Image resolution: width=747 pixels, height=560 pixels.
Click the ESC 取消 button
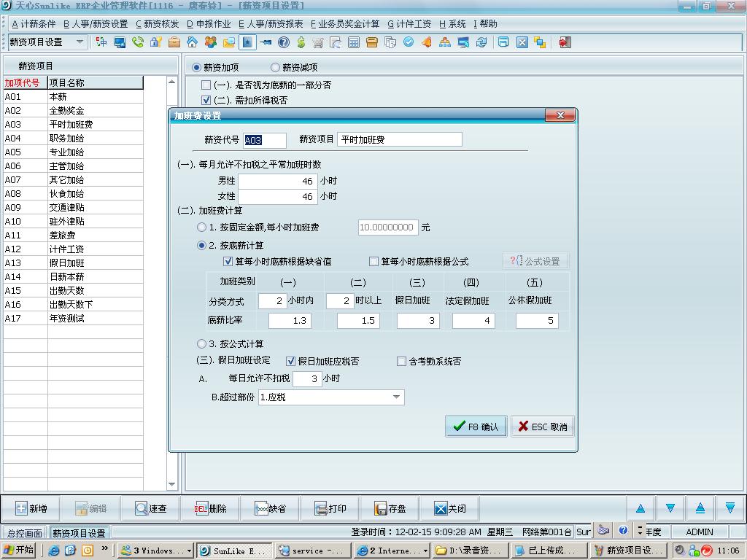pyautogui.click(x=542, y=427)
